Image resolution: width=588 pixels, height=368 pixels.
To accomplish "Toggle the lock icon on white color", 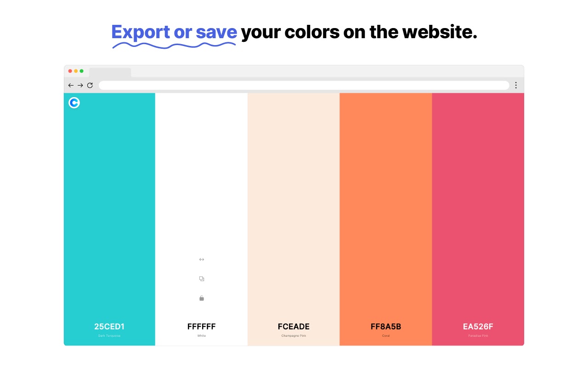I will pyautogui.click(x=202, y=298).
